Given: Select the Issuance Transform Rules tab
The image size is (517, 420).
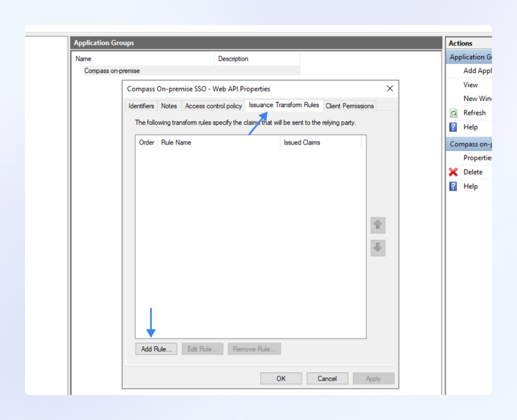Looking at the screenshot, I should (284, 105).
